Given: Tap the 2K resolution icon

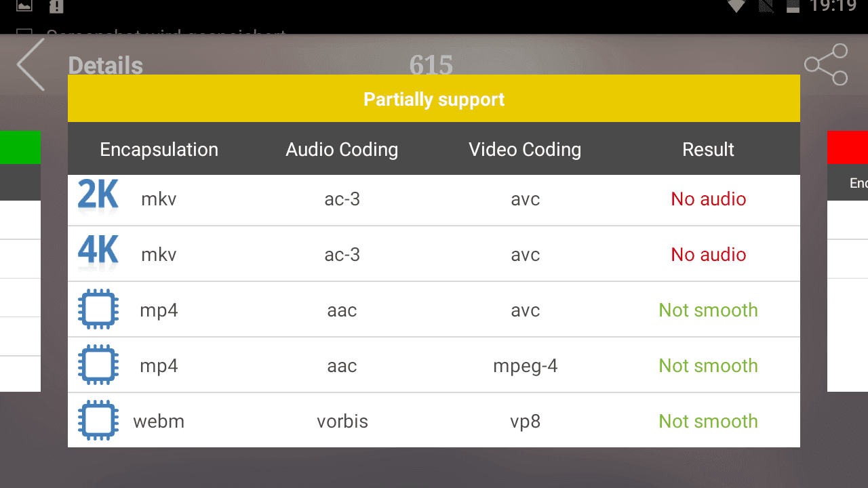Looking at the screenshot, I should point(98,197).
